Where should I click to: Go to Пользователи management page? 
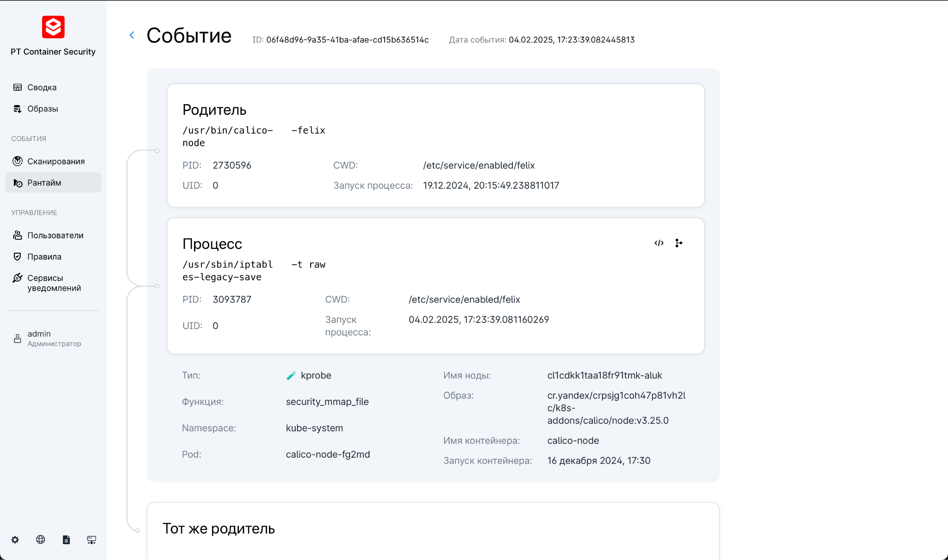pyautogui.click(x=55, y=236)
